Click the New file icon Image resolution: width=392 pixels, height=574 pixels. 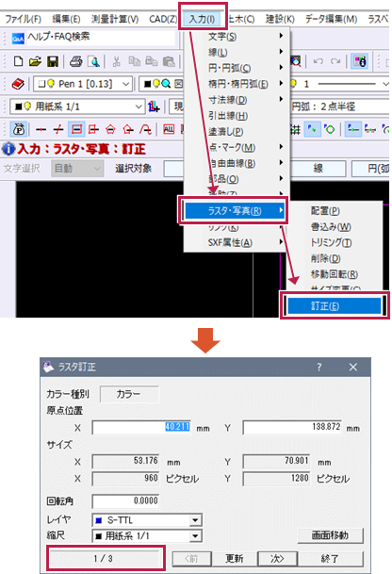(18, 61)
